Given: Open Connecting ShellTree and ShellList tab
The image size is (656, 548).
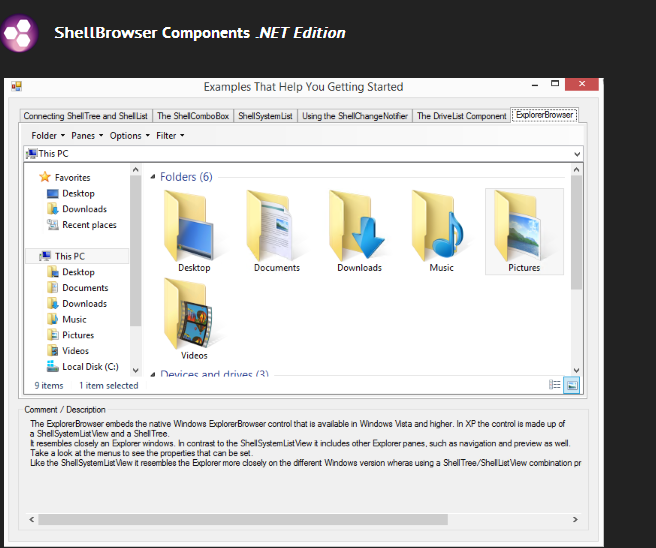Looking at the screenshot, I should coord(85,116).
